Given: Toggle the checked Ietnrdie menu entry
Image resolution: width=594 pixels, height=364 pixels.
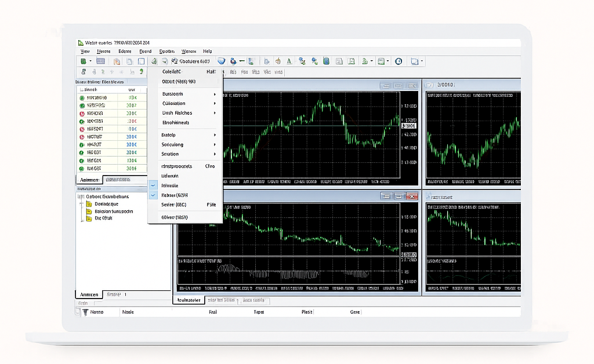Looking at the screenshot, I should [153, 186].
